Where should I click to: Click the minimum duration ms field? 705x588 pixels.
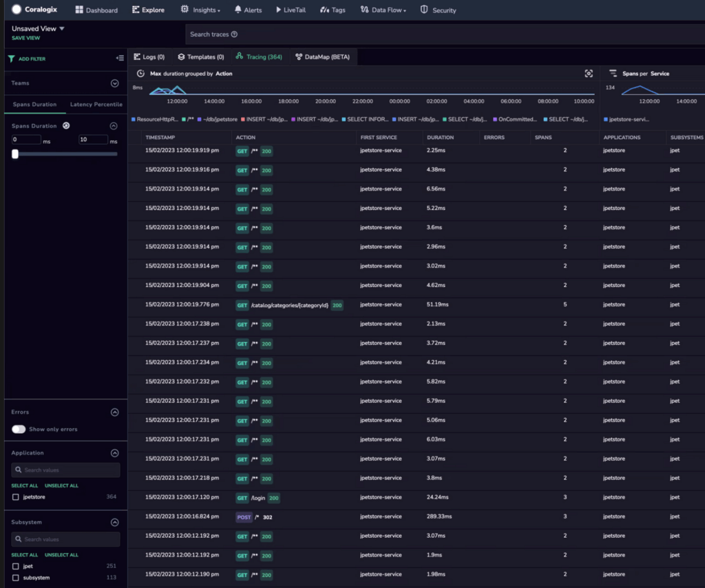[x=26, y=139]
